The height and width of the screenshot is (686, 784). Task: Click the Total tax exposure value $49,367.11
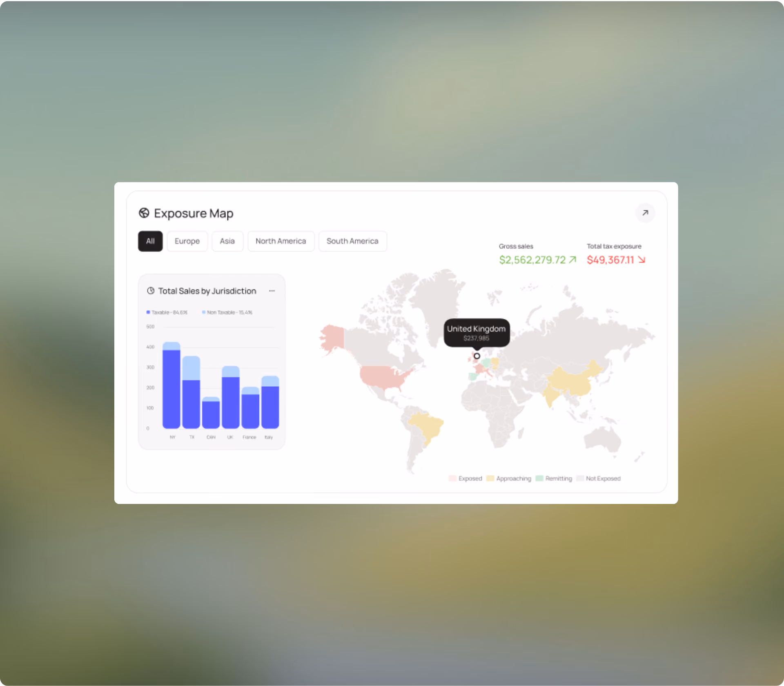[x=610, y=260]
